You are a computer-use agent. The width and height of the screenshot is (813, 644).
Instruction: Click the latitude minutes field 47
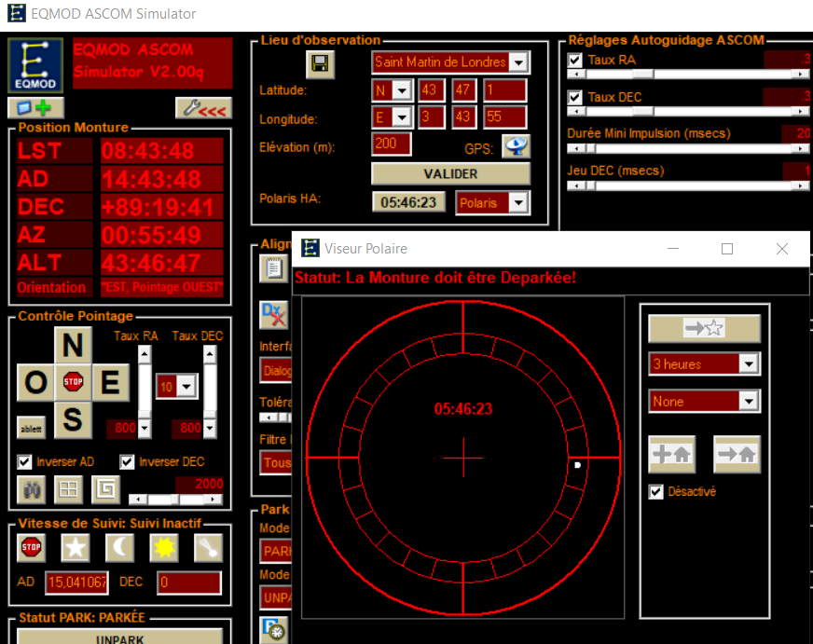[464, 90]
